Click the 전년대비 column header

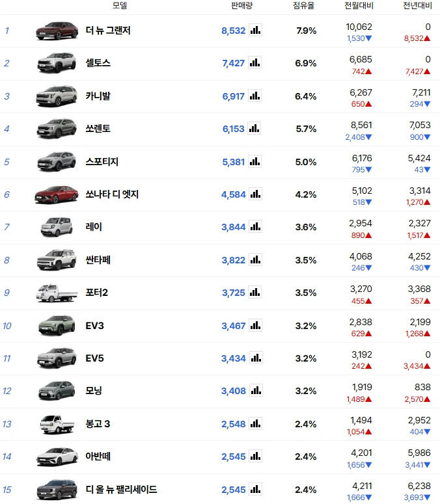point(417,5)
